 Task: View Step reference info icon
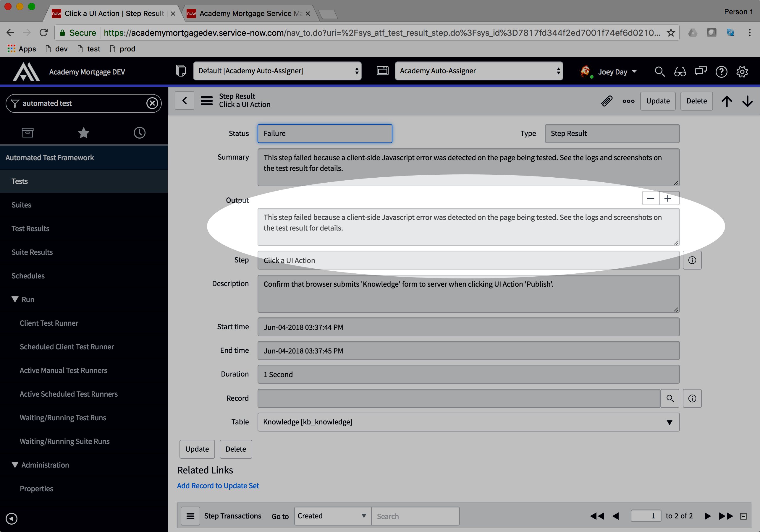click(x=692, y=260)
